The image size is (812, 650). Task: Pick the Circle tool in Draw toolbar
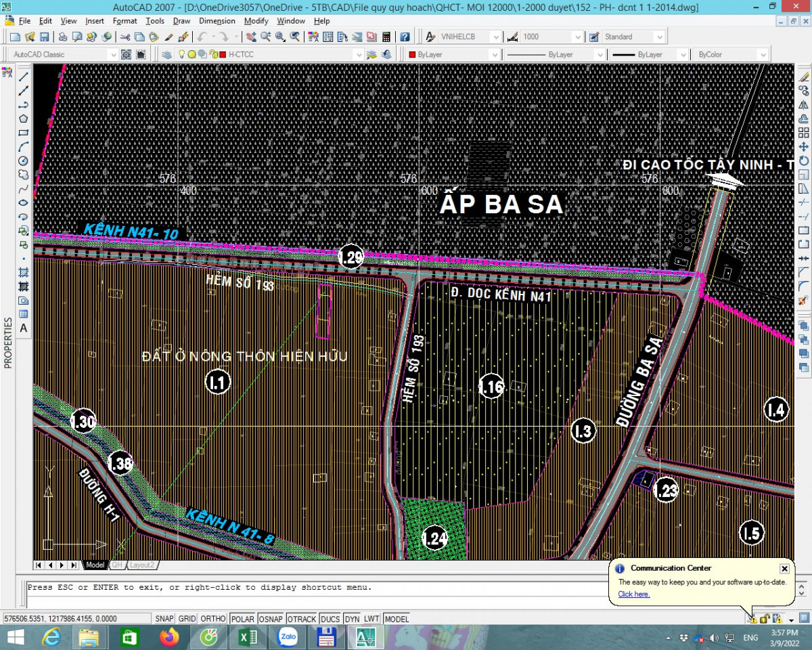click(23, 161)
